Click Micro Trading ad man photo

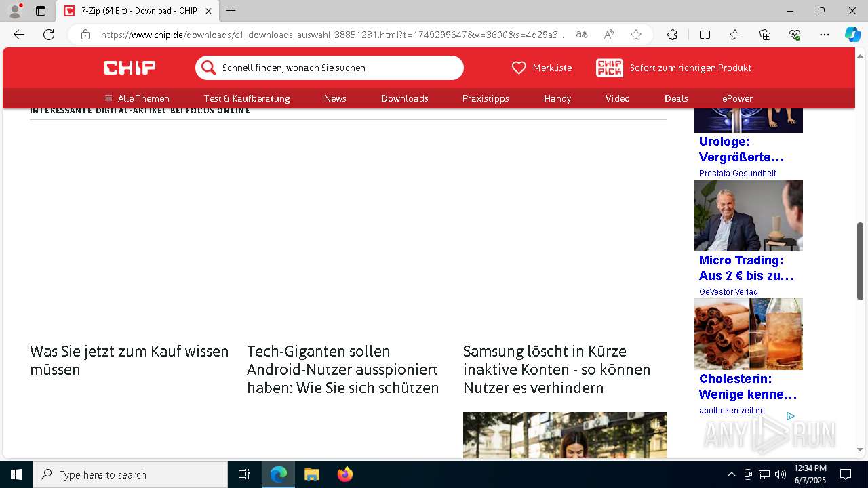749,216
